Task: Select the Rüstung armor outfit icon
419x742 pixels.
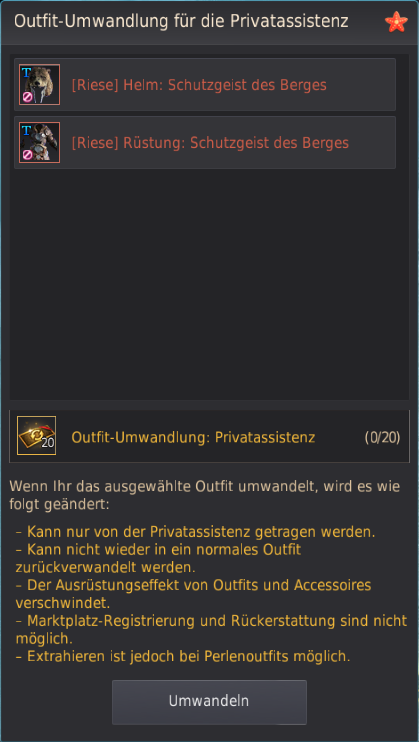Action: (x=39, y=142)
